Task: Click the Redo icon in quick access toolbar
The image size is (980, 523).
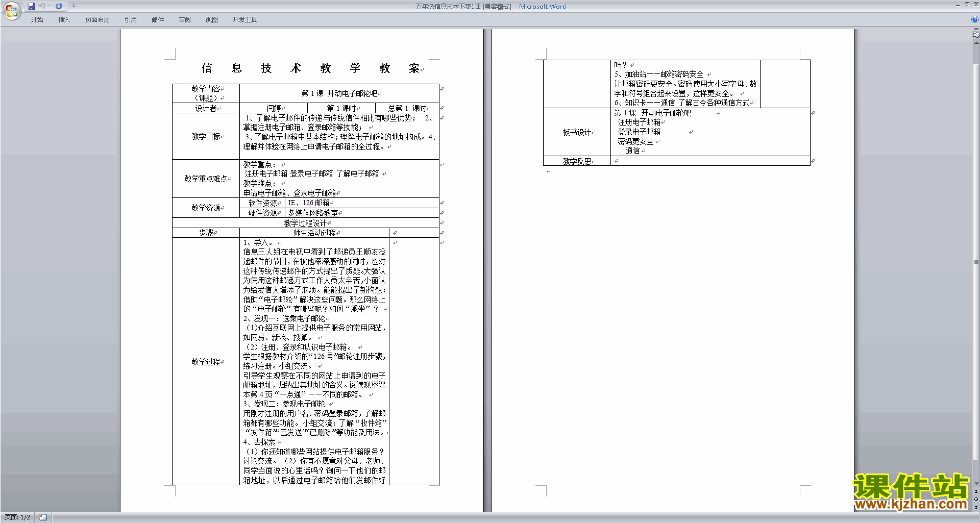Action: (x=59, y=6)
